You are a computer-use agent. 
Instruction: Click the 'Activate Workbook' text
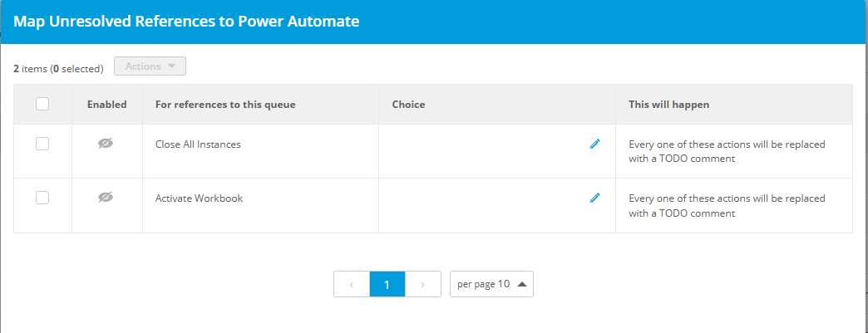click(200, 198)
